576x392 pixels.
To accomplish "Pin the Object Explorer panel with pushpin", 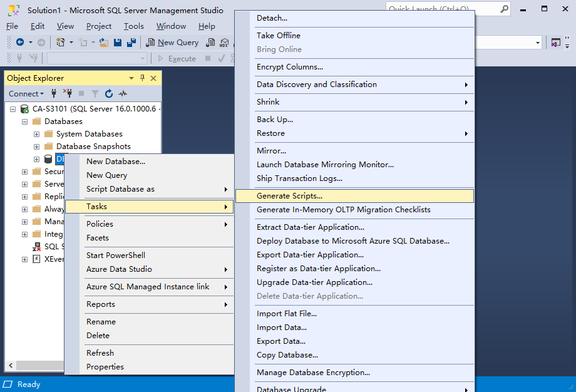I will [x=142, y=78].
